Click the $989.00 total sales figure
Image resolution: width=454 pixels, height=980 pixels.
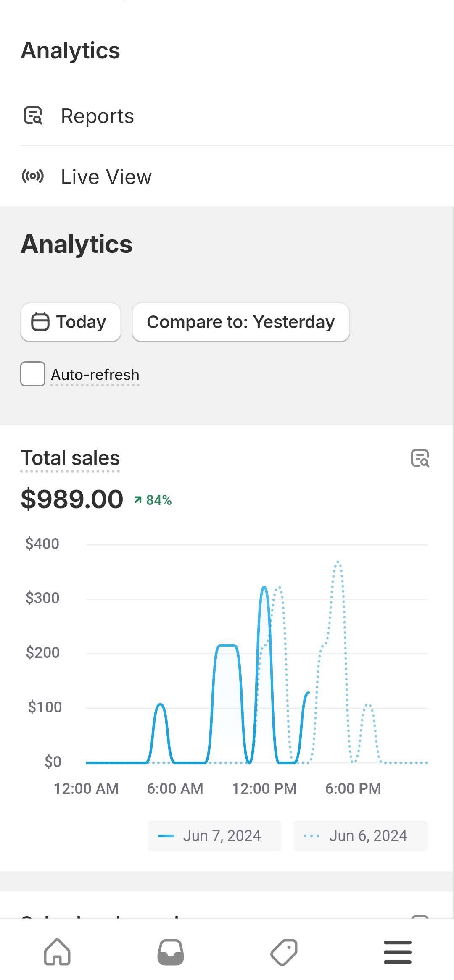[72, 499]
